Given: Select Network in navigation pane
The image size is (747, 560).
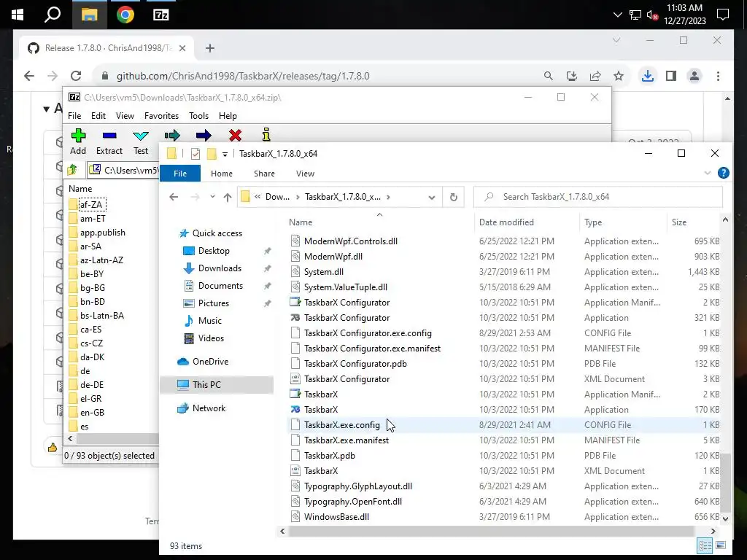Looking at the screenshot, I should point(209,408).
